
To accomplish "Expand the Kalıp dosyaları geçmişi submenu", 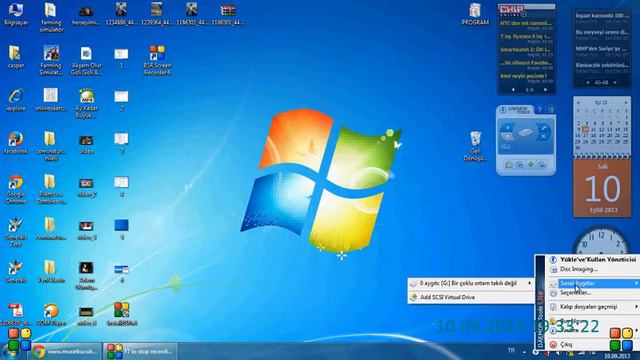I will click(593, 307).
